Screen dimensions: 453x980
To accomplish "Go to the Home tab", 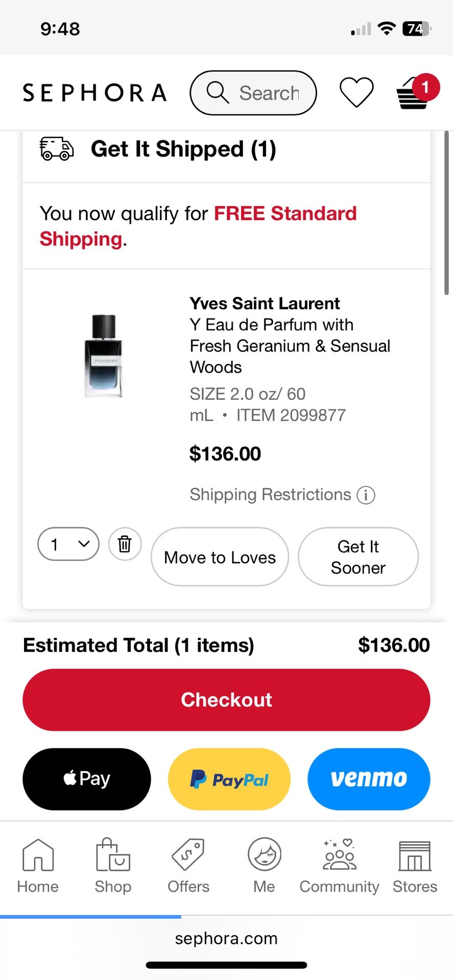I will 38,865.
